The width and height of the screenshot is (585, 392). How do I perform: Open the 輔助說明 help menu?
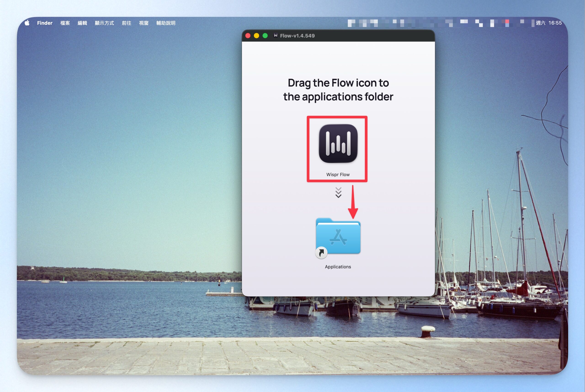coord(166,23)
